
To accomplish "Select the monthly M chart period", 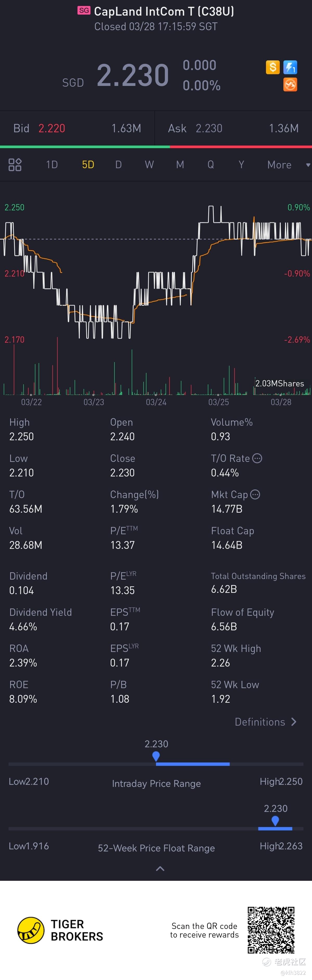I will 180,165.
